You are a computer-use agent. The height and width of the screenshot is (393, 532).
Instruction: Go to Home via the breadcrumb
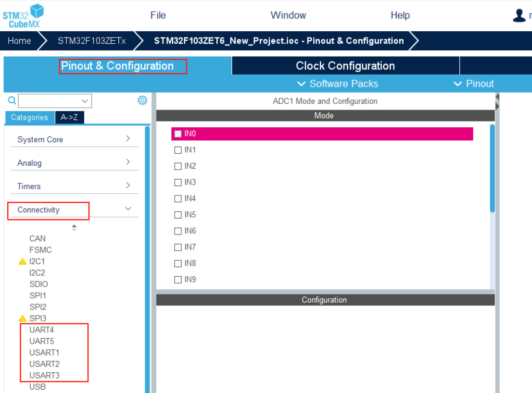tap(19, 41)
